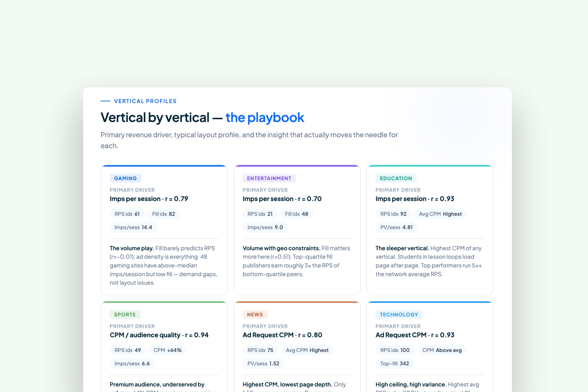Screen dimensions: 588x392
Task: Click PRIMARY DRIVER label in Sports card
Action: 132,326
